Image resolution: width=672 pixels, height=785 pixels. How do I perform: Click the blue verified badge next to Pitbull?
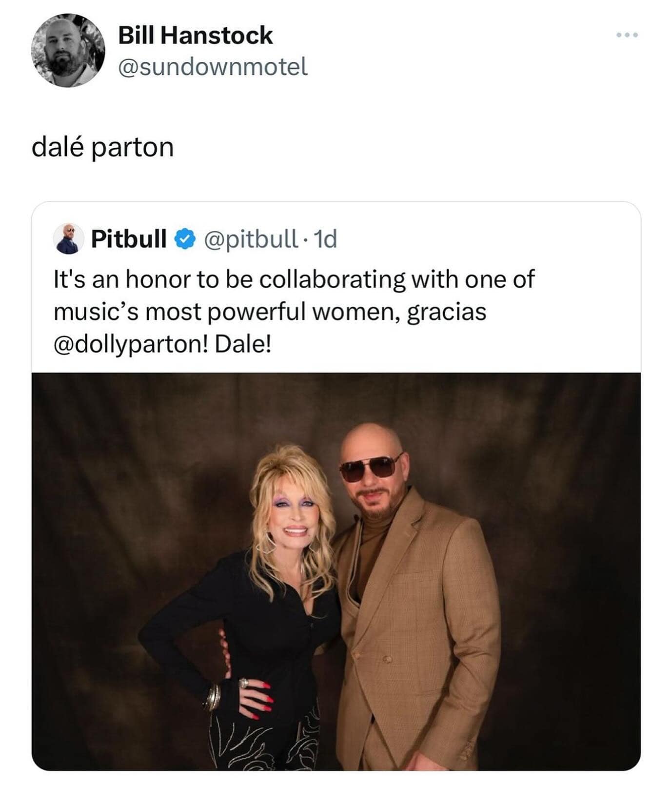pos(185,239)
